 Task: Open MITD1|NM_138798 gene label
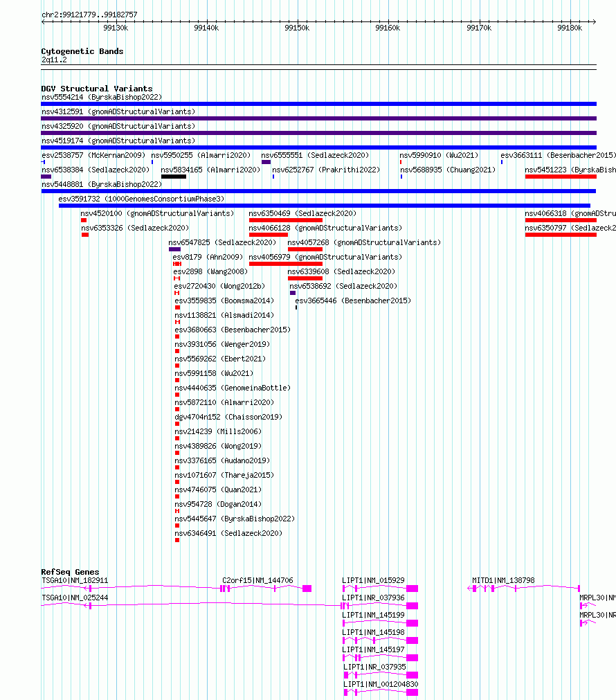coord(503,580)
